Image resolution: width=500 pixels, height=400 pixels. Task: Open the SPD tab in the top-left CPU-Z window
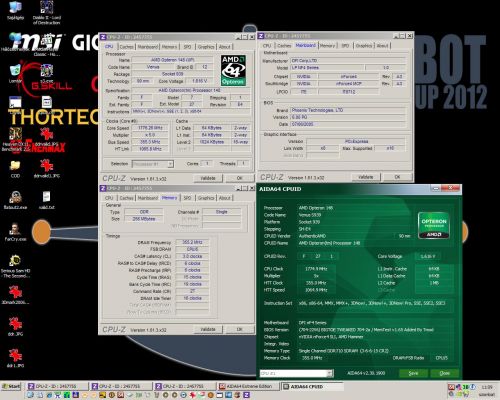[187, 47]
